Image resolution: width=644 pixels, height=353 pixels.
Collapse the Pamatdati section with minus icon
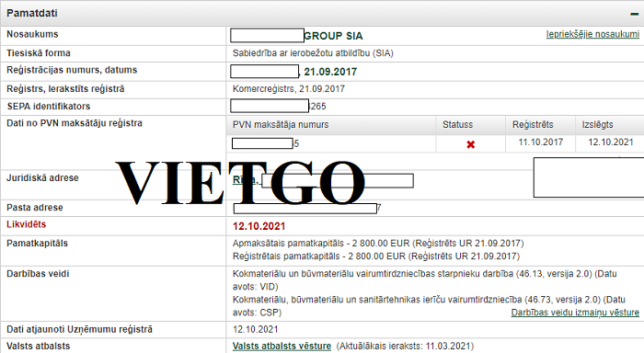pyautogui.click(x=634, y=15)
